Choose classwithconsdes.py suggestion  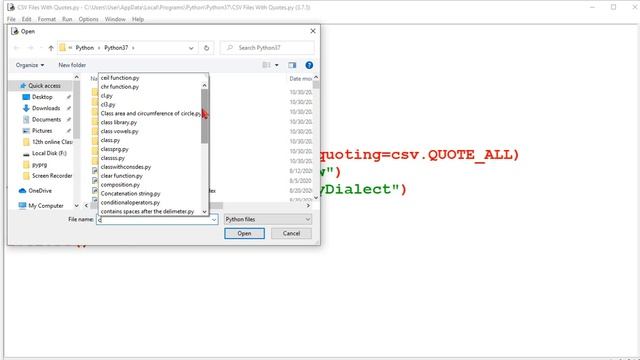(x=126, y=167)
